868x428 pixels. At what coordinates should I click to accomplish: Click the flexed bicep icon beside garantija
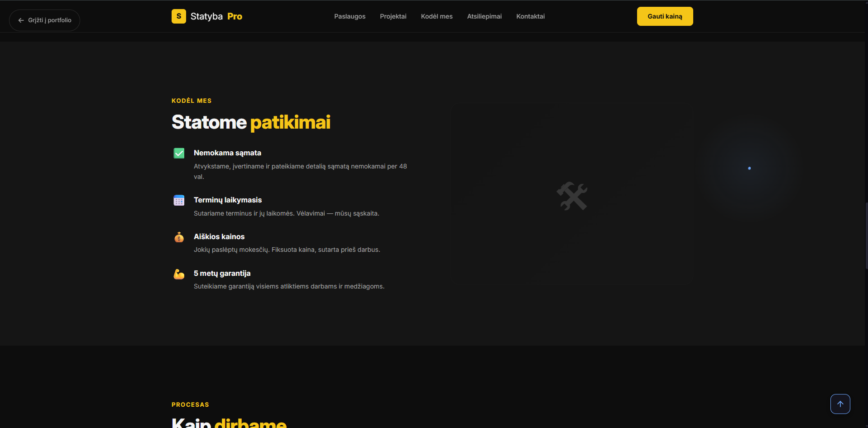pos(179,274)
